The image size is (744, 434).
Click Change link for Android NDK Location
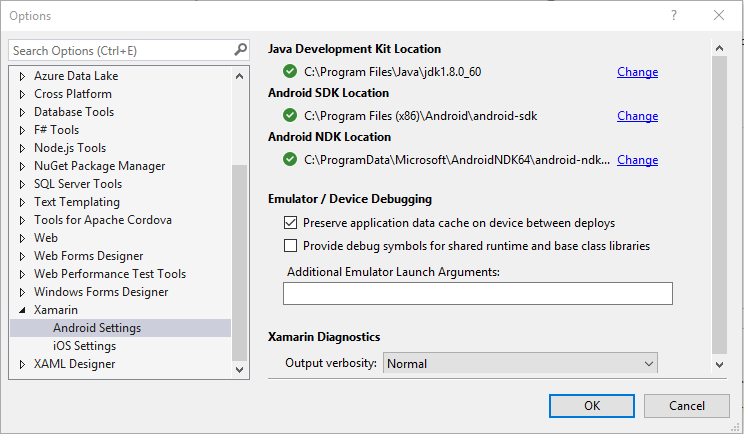(x=637, y=160)
